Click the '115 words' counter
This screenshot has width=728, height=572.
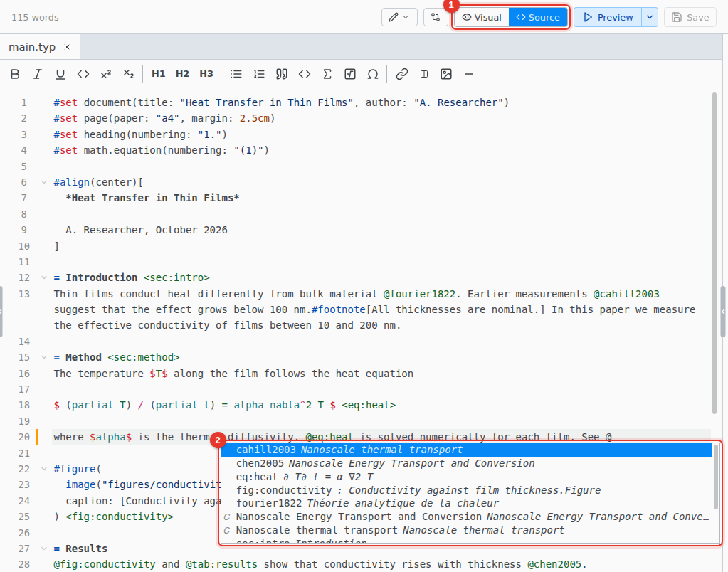[36, 18]
